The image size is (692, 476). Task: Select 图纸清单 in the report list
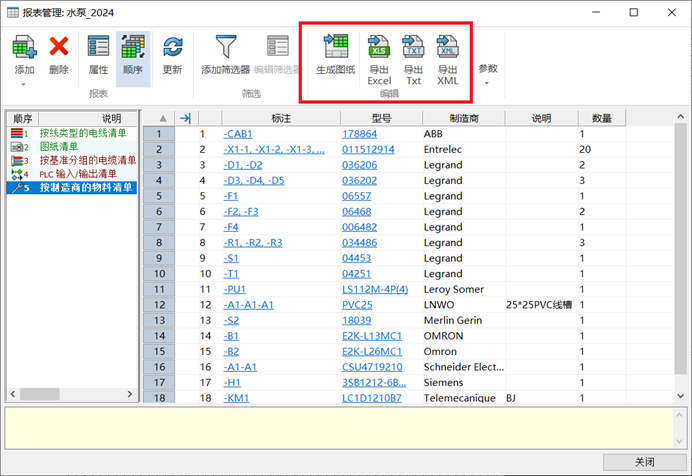pos(60,146)
